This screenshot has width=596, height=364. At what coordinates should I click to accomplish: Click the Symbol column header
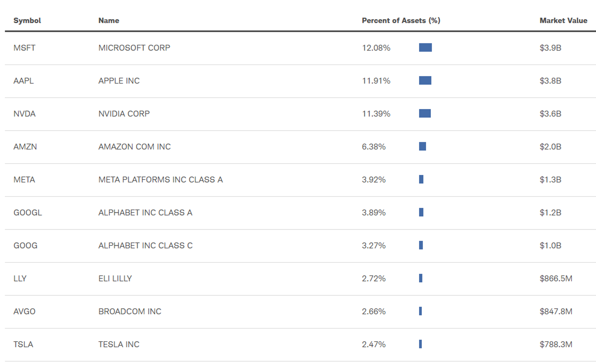[x=27, y=21]
